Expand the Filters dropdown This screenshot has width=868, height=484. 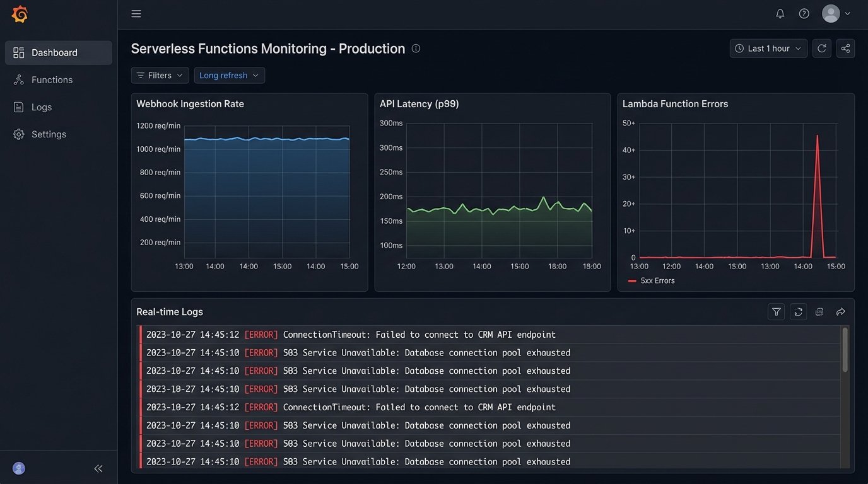coord(160,76)
